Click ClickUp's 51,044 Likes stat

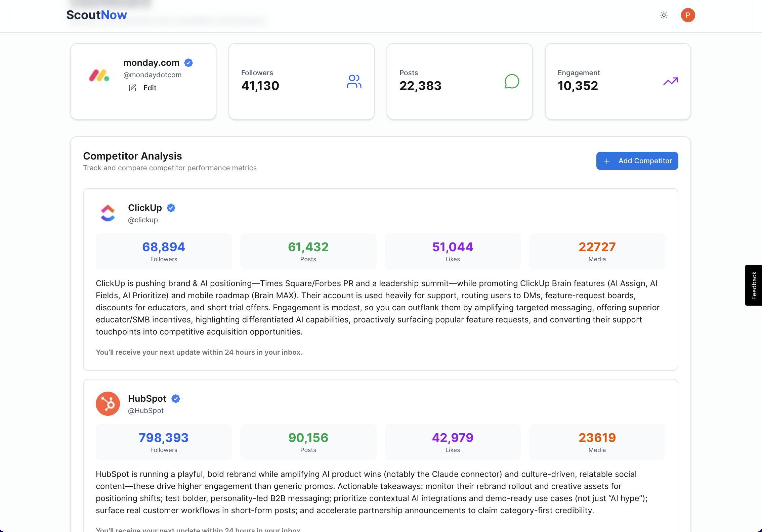[x=453, y=251]
